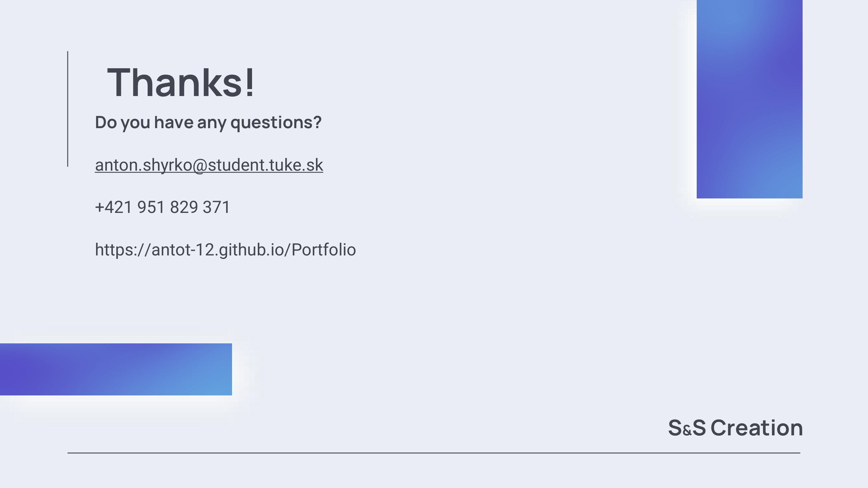The width and height of the screenshot is (868, 488).
Task: Select the tall blue gradient rectangle
Action: pos(749,99)
